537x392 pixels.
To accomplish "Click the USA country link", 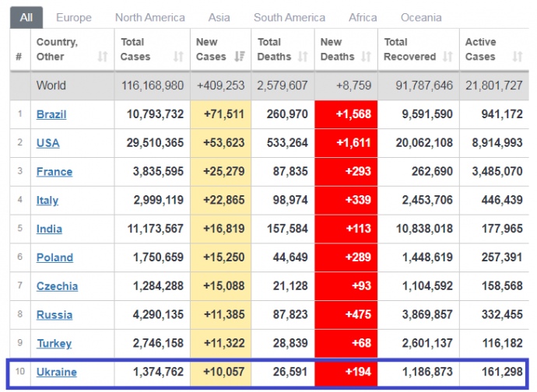I will pyautogui.click(x=47, y=143).
